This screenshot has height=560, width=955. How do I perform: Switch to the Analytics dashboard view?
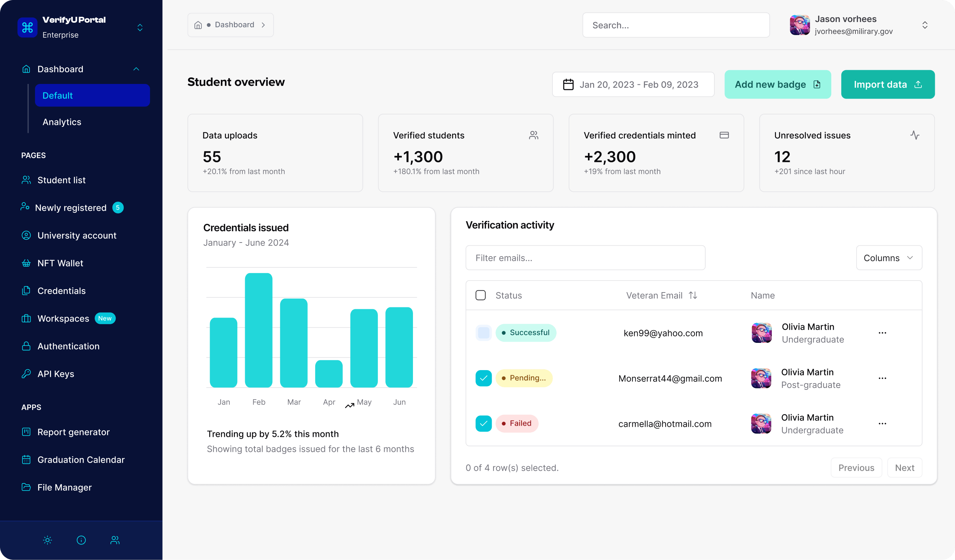click(62, 122)
